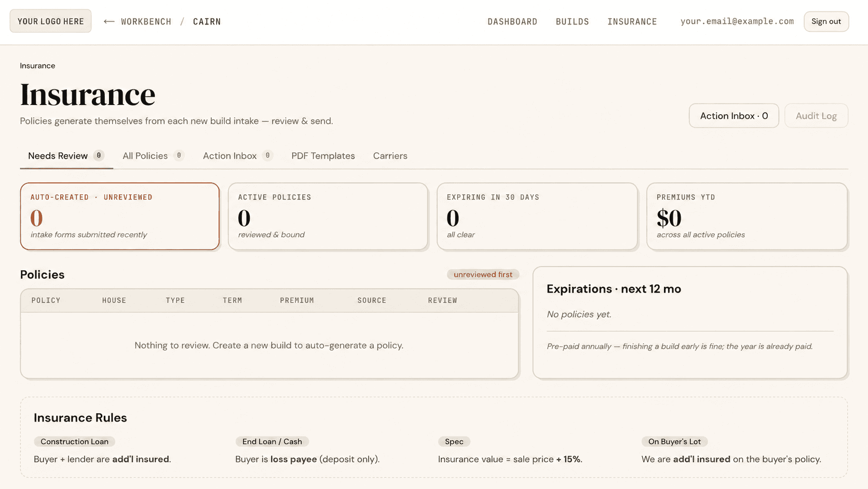Click the On Buyer's Lot rule tag
The image size is (868, 489).
674,441
